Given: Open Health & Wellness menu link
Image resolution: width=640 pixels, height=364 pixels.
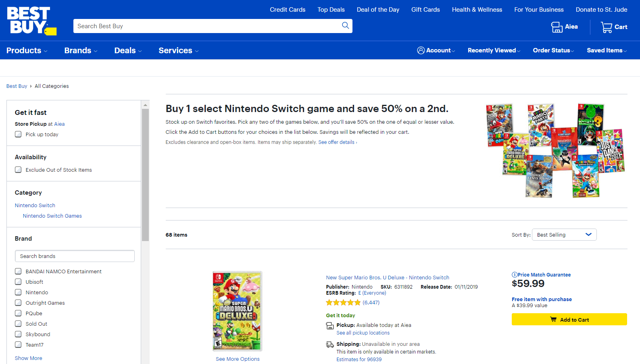Looking at the screenshot, I should (x=477, y=10).
